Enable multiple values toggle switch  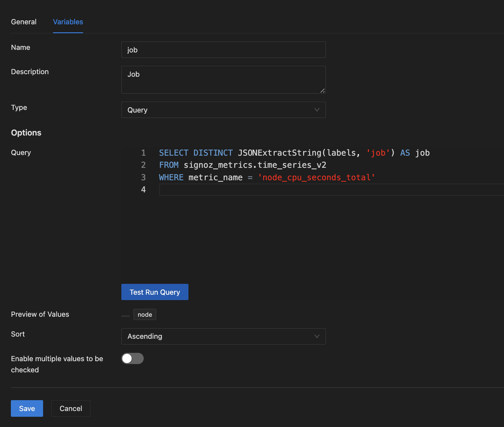click(x=133, y=358)
